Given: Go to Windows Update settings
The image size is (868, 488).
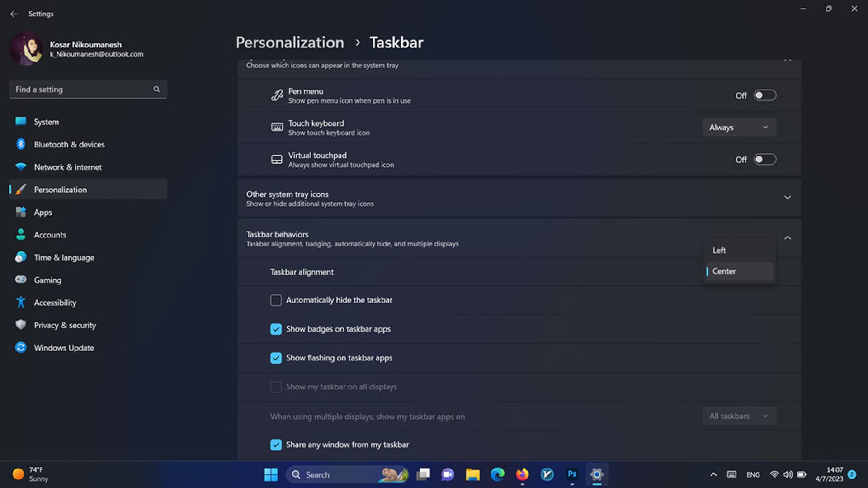Looking at the screenshot, I should 64,348.
